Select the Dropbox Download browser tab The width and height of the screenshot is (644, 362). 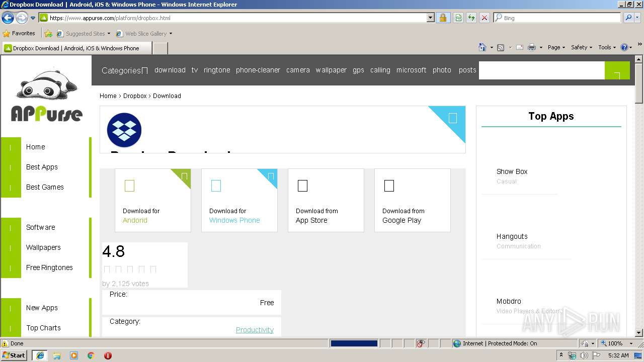pyautogui.click(x=76, y=48)
